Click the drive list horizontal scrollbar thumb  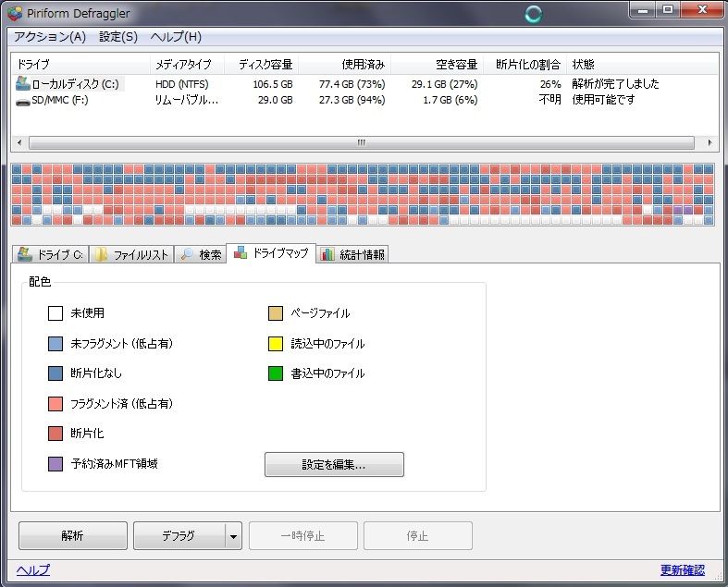tap(361, 142)
